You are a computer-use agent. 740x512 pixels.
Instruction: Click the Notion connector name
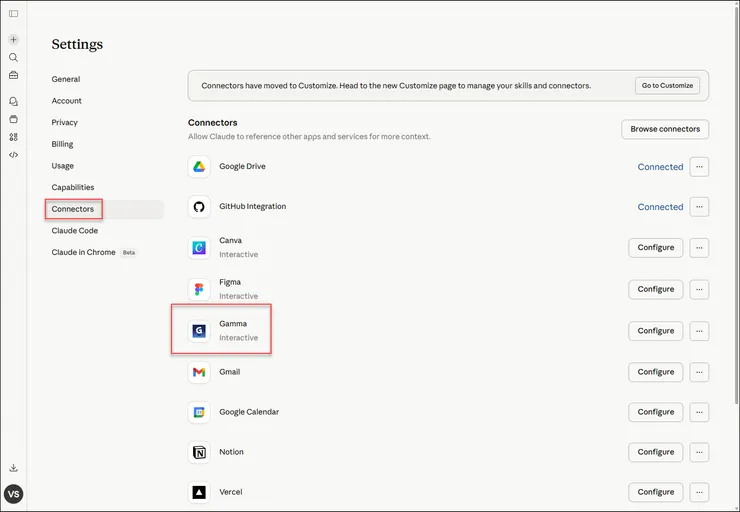point(231,452)
